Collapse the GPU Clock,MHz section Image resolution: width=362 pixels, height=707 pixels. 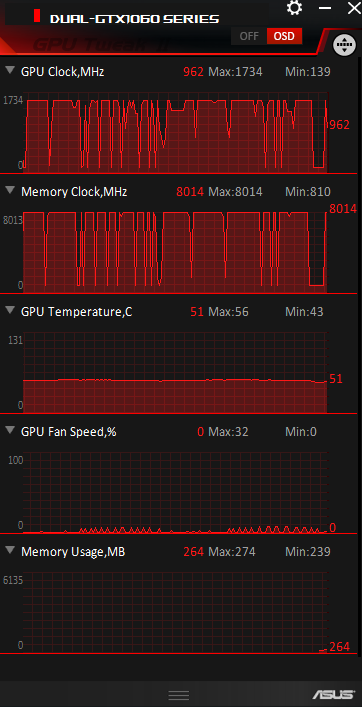(10, 70)
